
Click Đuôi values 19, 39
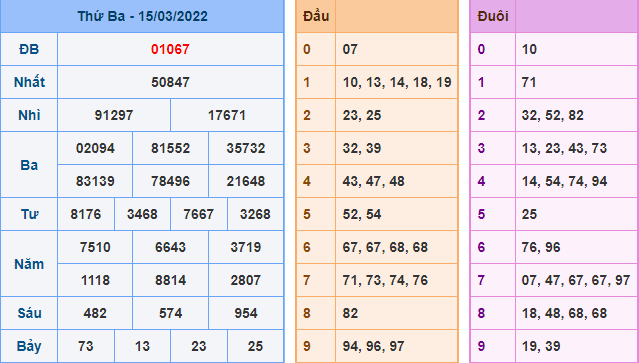click(x=541, y=346)
